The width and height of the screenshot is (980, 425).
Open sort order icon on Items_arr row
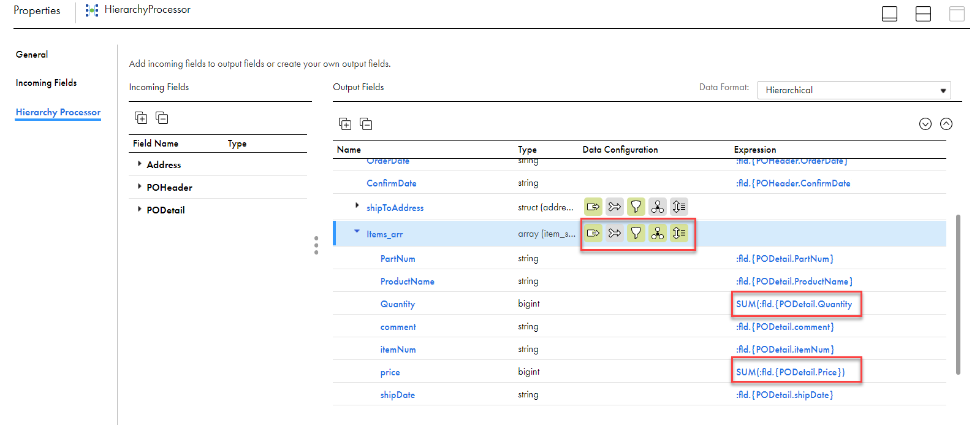pos(679,233)
